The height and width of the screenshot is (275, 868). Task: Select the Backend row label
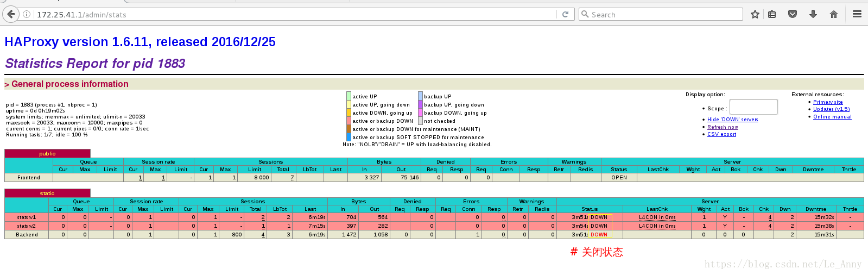27,235
